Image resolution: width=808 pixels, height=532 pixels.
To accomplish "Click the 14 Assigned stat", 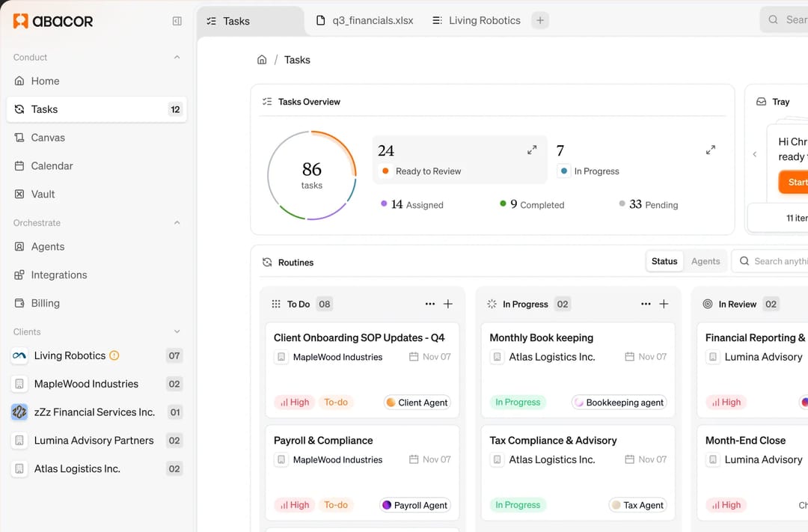I will coord(411,205).
